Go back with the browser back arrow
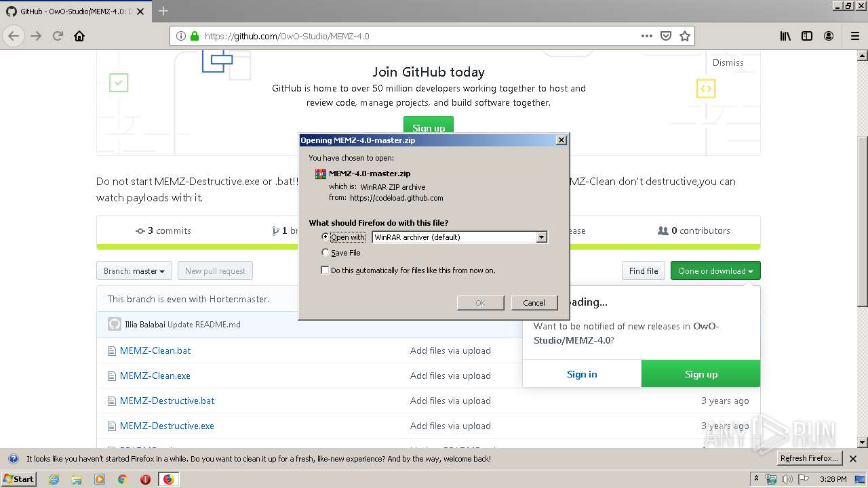The image size is (868, 488). [14, 36]
